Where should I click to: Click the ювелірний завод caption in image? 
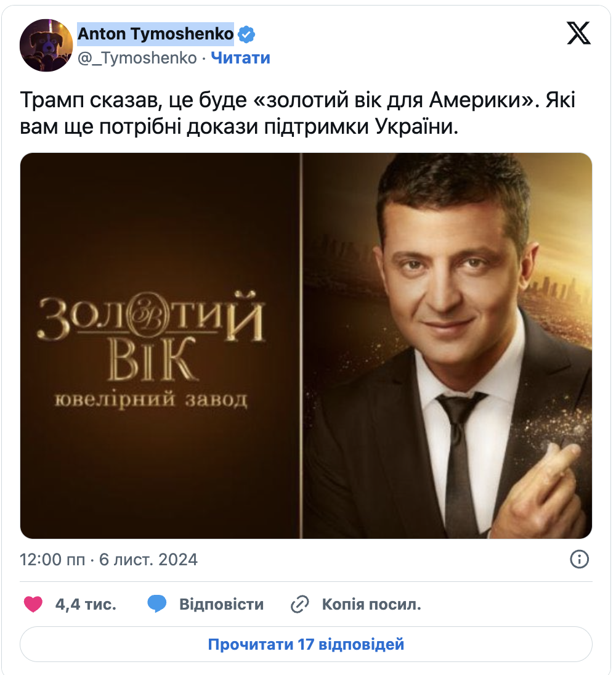coord(151,400)
